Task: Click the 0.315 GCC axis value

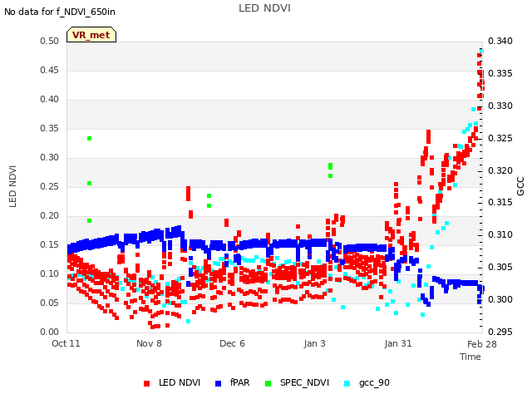Action: click(x=500, y=203)
